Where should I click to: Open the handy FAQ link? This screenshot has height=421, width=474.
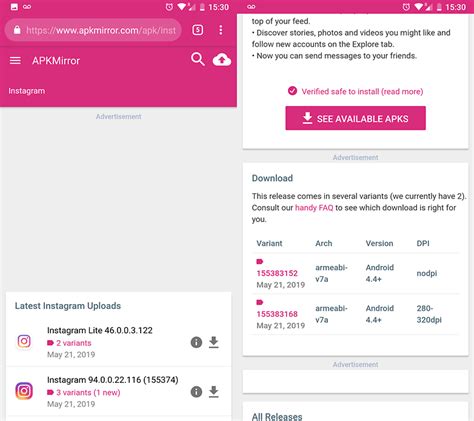coord(314,208)
